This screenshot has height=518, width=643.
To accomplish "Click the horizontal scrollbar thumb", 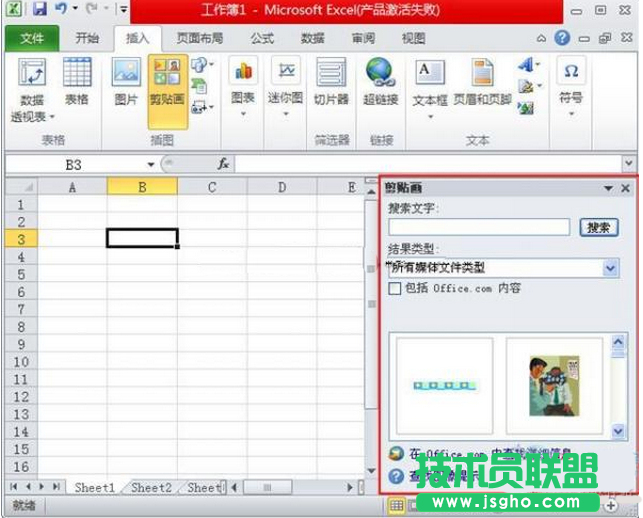I will tap(268, 487).
